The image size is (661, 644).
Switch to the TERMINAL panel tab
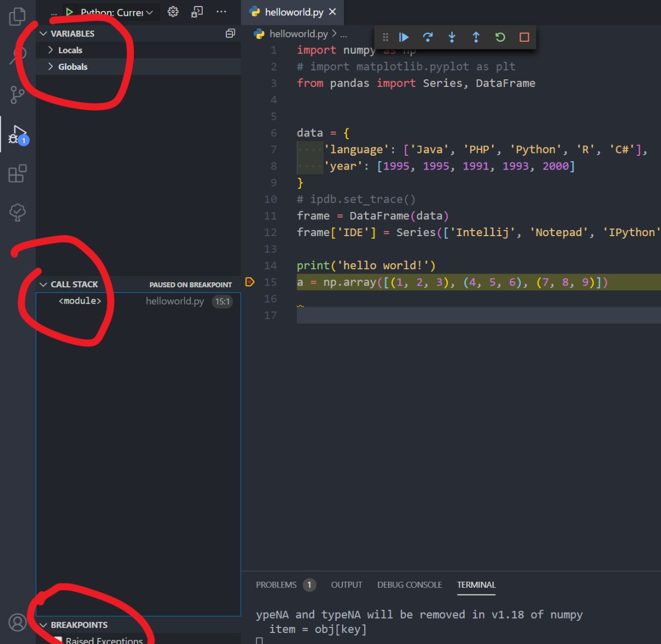click(476, 585)
